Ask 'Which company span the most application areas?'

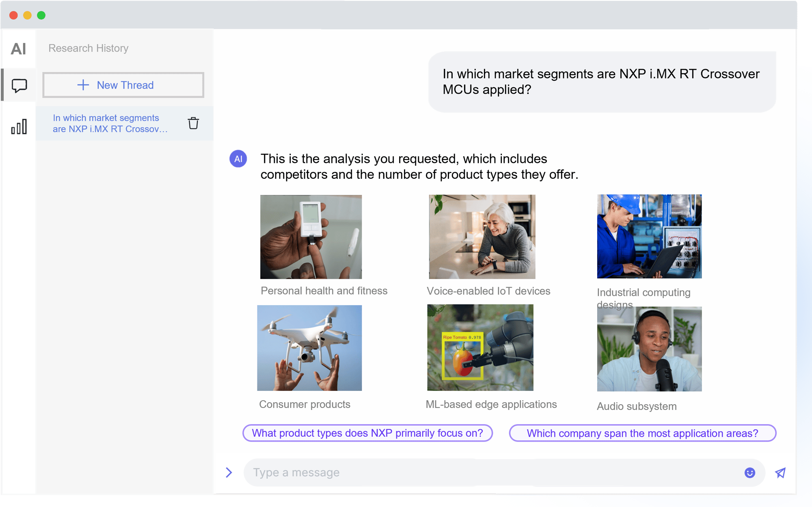(x=642, y=433)
